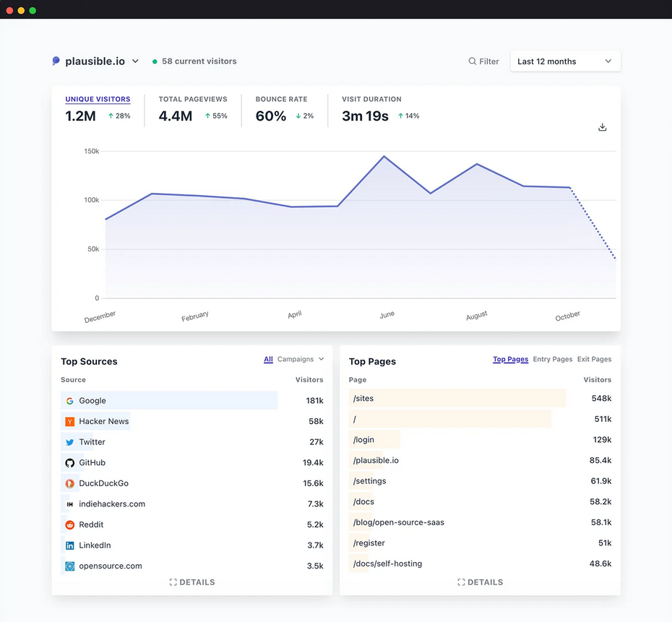672x622 pixels.
Task: Click the Twitter bird icon
Action: 70,442
